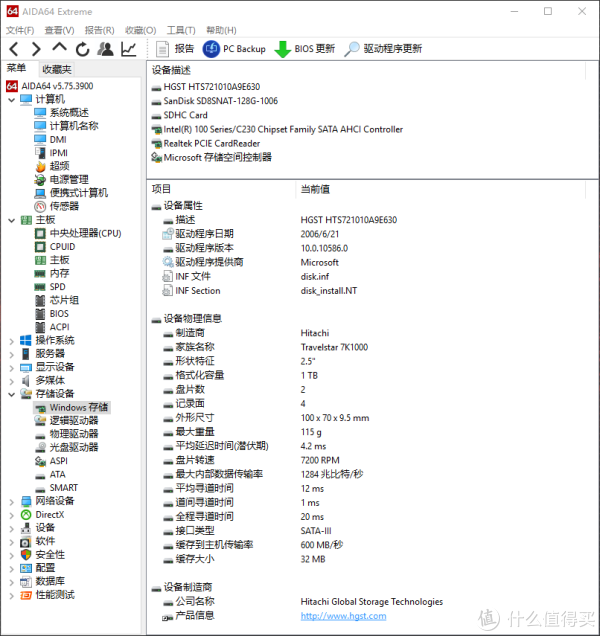This screenshot has height=636, width=600.
Task: Open the SMART item under 存储设备
Action: [x=63, y=488]
